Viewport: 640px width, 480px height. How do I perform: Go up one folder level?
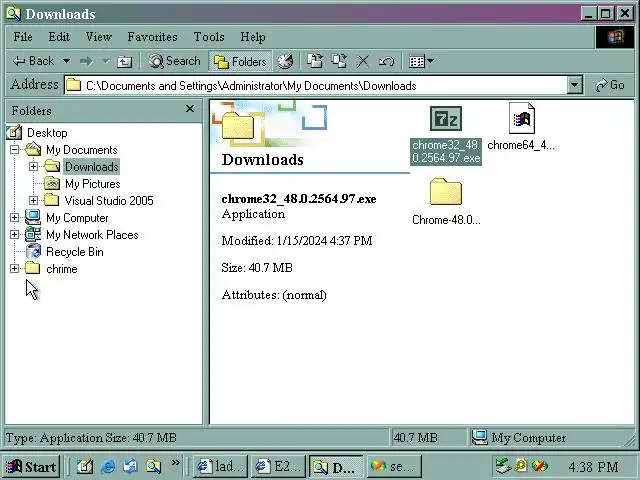[124, 61]
